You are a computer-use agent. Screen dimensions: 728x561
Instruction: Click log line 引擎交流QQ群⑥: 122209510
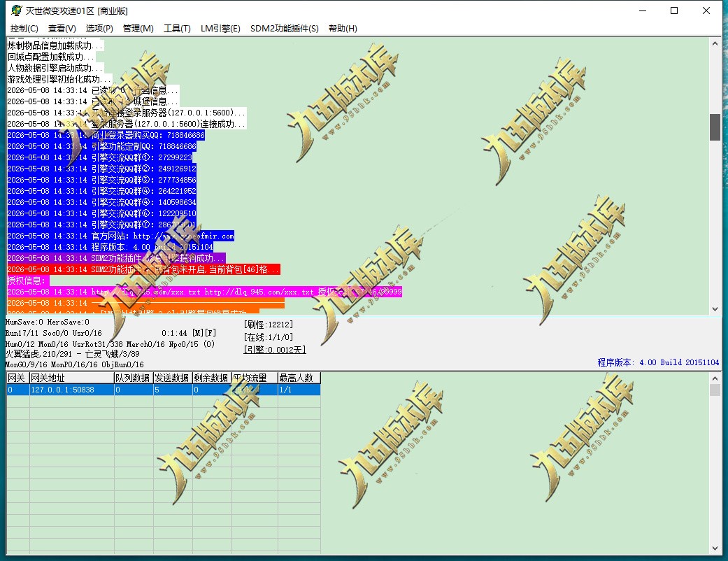click(x=101, y=213)
